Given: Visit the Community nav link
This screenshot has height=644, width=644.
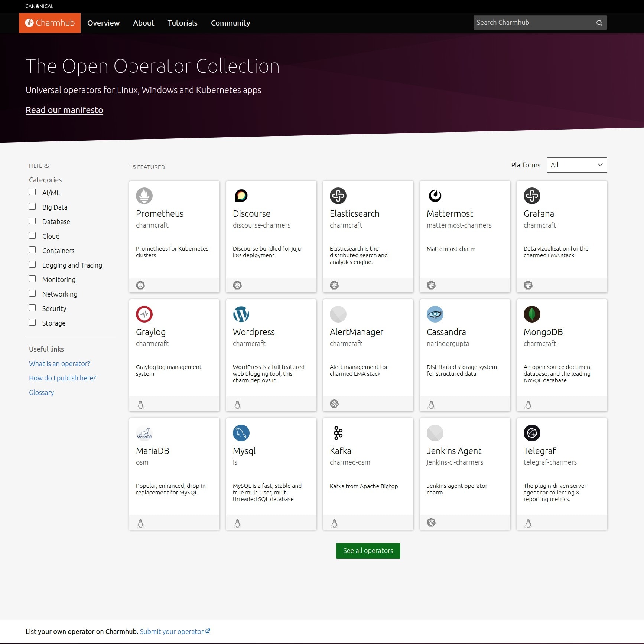Looking at the screenshot, I should [231, 23].
